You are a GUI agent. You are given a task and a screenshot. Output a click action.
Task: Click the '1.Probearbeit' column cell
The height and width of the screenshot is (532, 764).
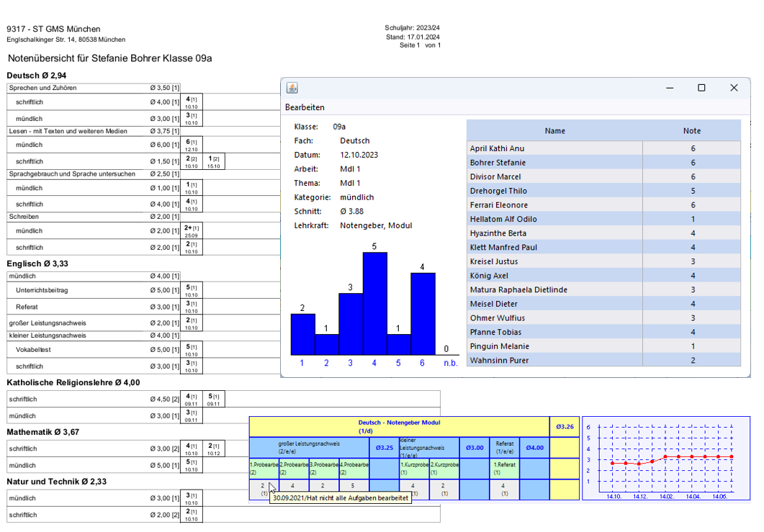point(264,468)
